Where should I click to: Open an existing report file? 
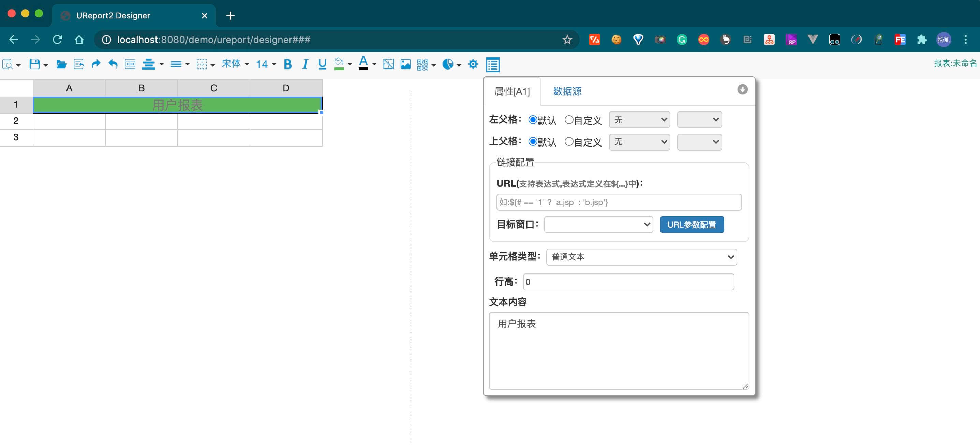point(61,64)
